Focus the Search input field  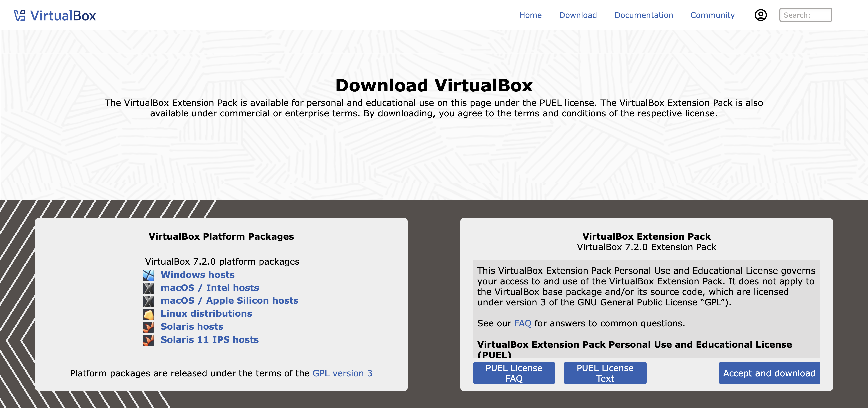click(805, 15)
